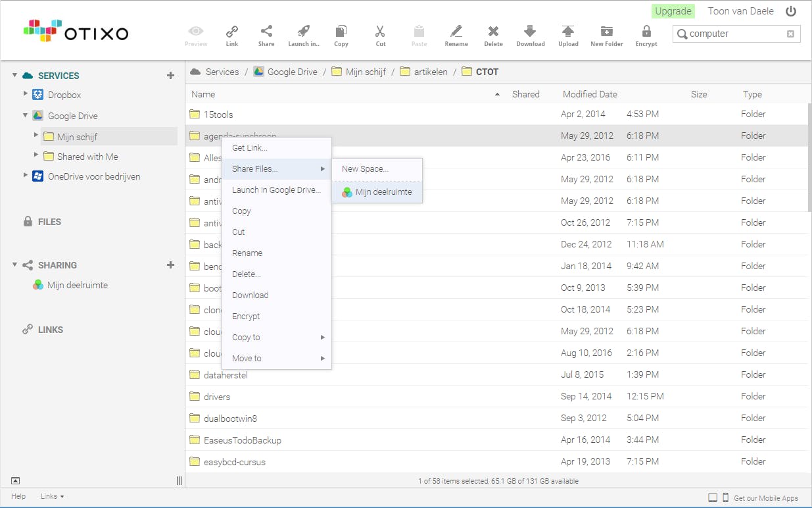Click the Help link in footer
The image size is (812, 508).
tap(18, 496)
